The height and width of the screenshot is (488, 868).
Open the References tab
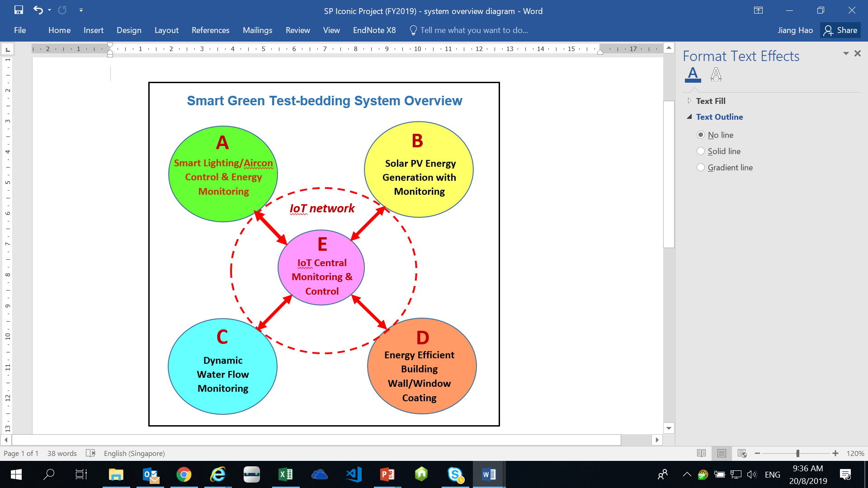coord(210,30)
